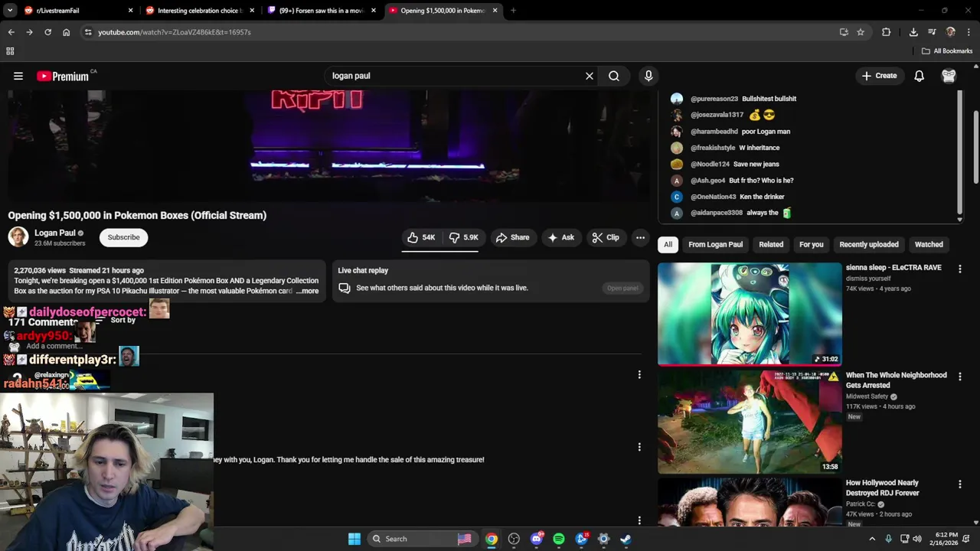The height and width of the screenshot is (551, 980).
Task: Open the Midwest Safety channel link
Action: tap(867, 396)
